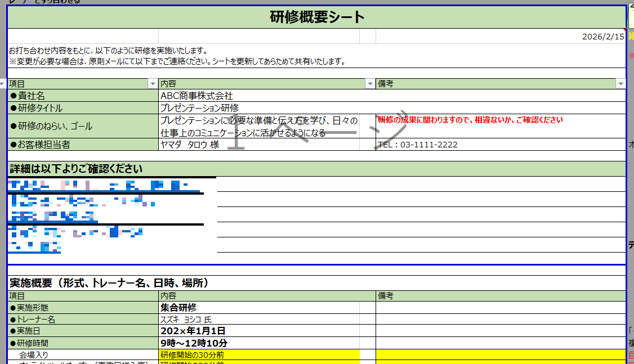634x364 pixels.
Task: Click the 集合研修 training format cell
Action: (178, 308)
